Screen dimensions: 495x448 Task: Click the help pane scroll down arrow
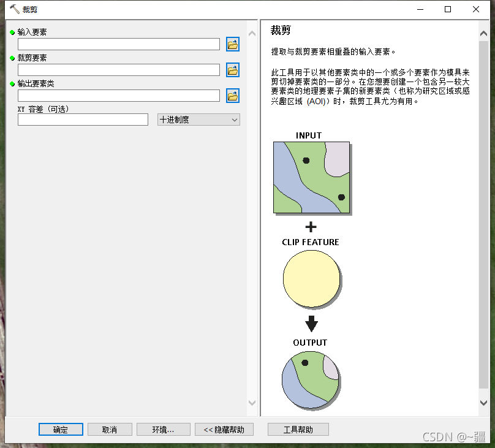pos(483,403)
